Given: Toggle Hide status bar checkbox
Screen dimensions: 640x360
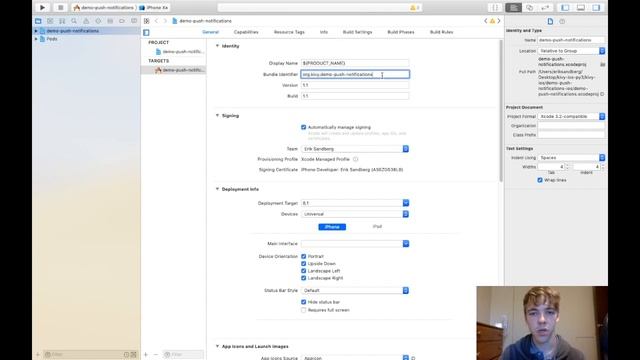Looking at the screenshot, I should point(303,302).
